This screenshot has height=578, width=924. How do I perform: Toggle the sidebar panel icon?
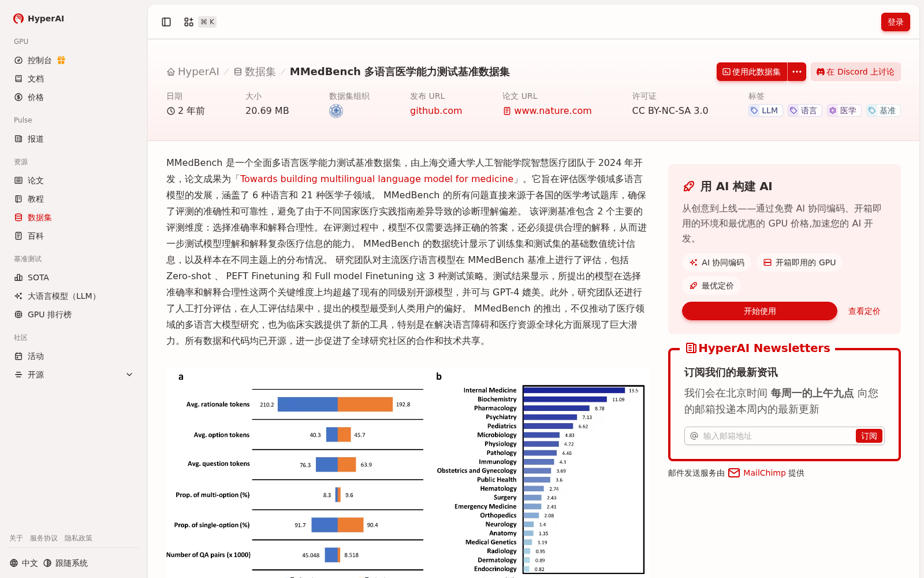pyautogui.click(x=166, y=22)
